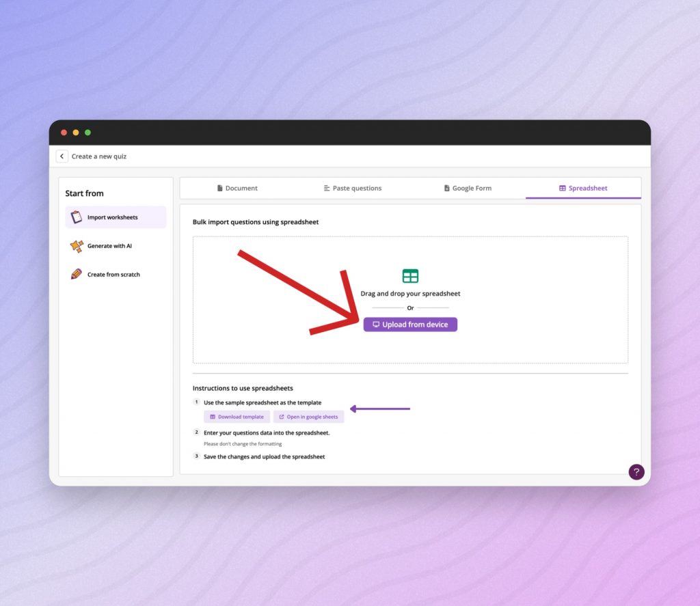Click the Google Form icon

point(446,188)
